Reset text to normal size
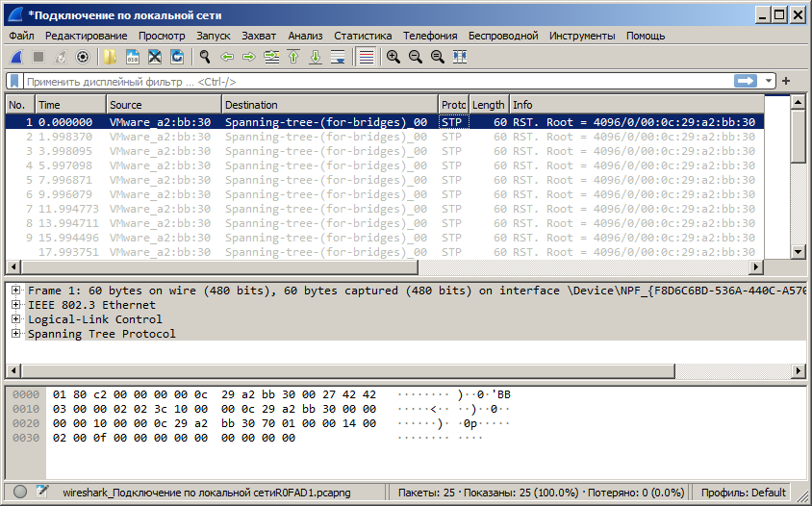Image resolution: width=812 pixels, height=506 pixels. click(438, 57)
